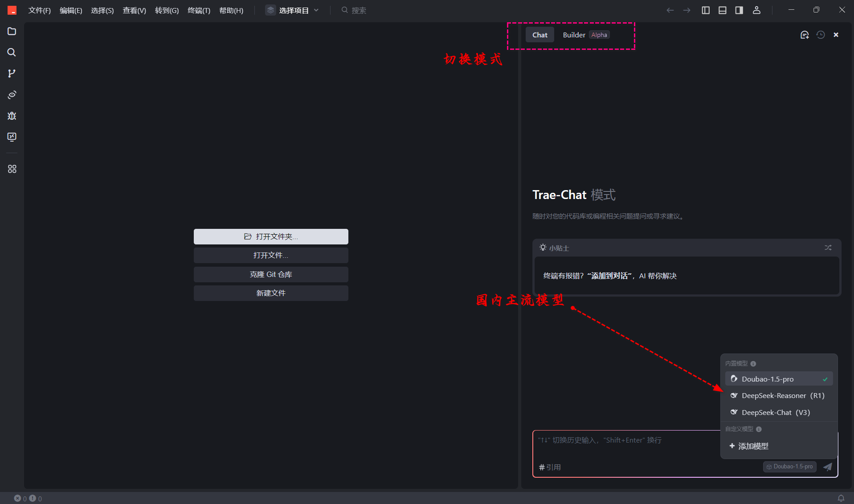Select the DeepSeek-Chat (V3) model
This screenshot has width=854, height=504.
tap(779, 413)
